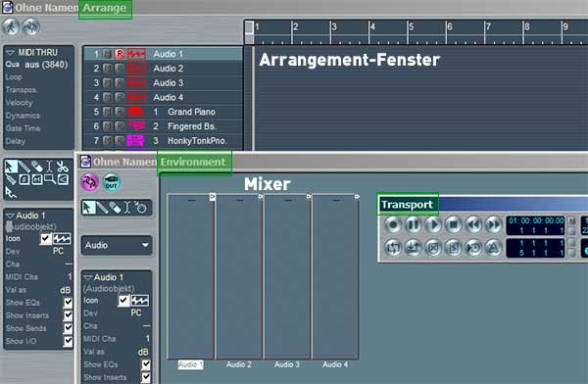Viewport: 588px width, 384px height.
Task: Click the Pause button in the Transport
Action: click(414, 225)
